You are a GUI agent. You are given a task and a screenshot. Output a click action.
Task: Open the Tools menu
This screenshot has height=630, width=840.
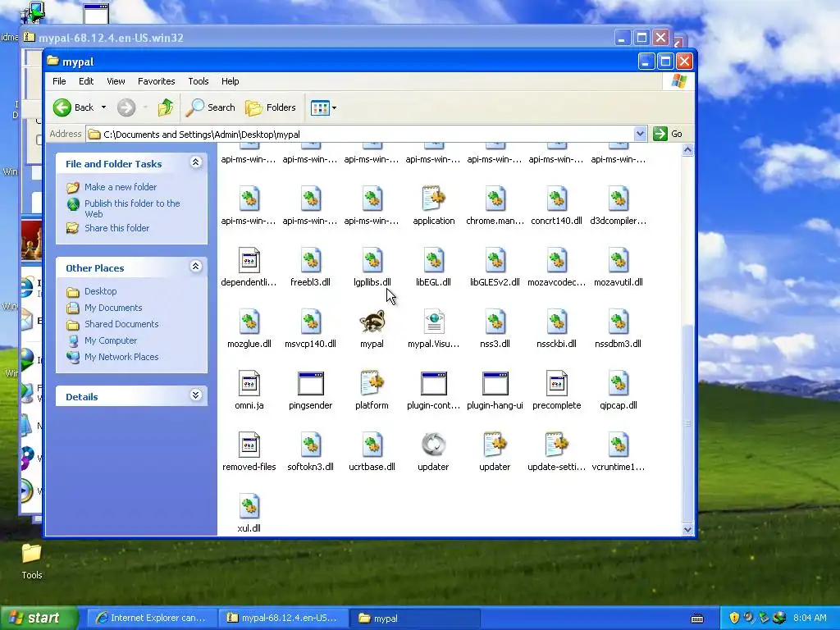point(199,81)
